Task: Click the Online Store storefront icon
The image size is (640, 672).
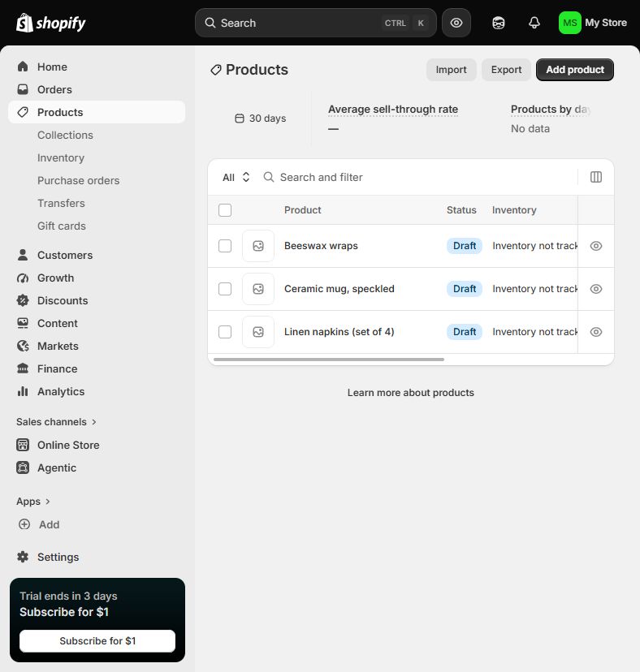Action: 23,445
